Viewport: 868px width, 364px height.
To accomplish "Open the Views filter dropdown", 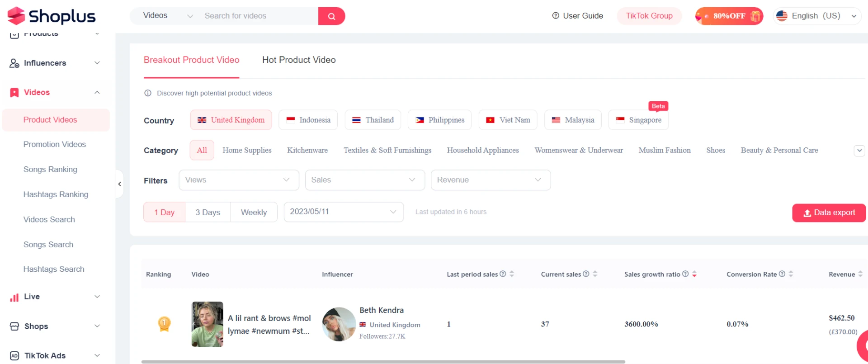I will [x=239, y=180].
